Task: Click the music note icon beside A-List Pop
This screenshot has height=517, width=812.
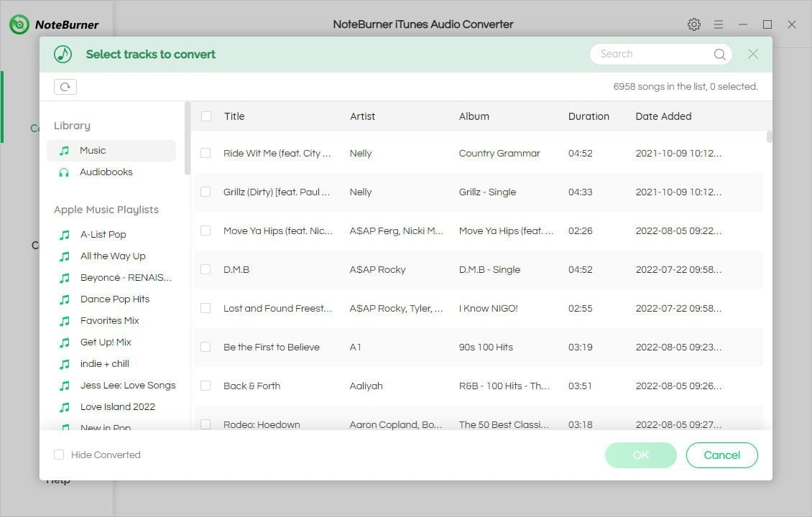Action: coord(63,234)
